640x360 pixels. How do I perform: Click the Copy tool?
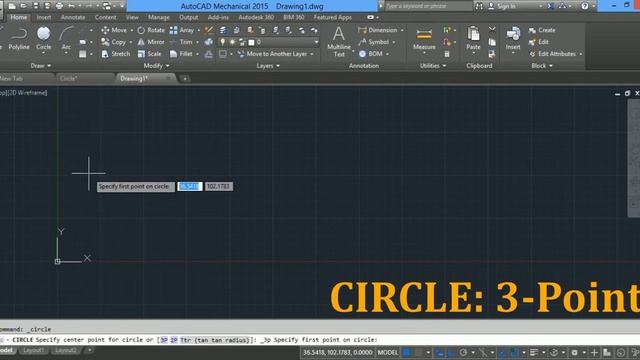[x=113, y=42]
